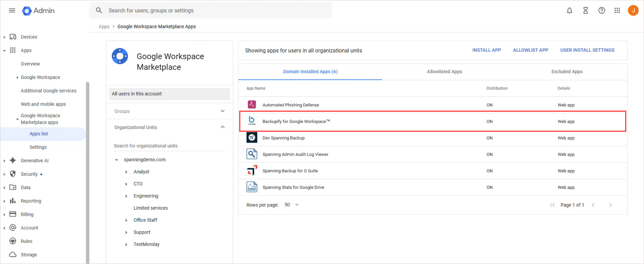
Task: Click the Generative AI sparkle icon
Action: (13, 160)
